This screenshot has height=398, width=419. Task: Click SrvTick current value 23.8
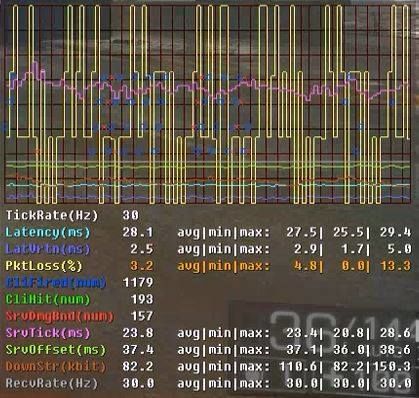click(x=138, y=333)
